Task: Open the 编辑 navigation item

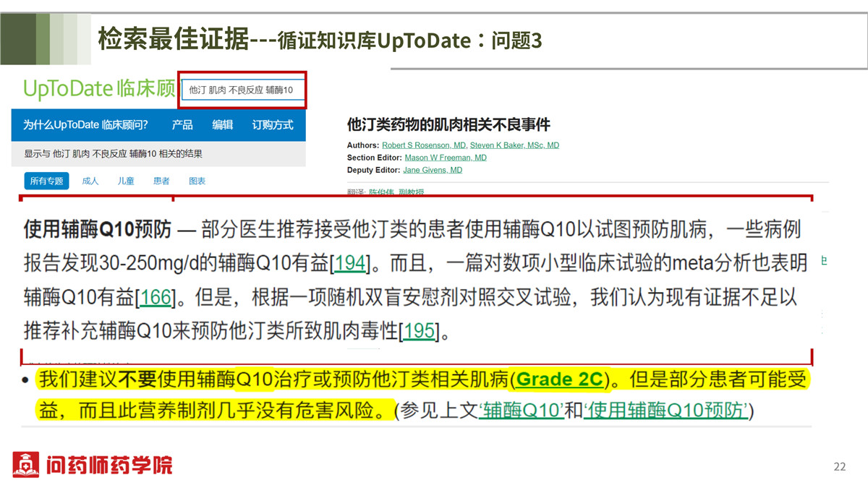Action: click(x=222, y=125)
